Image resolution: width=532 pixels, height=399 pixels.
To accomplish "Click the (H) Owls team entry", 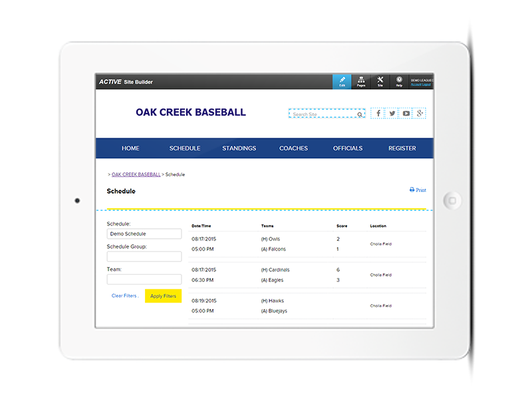I will coord(271,239).
